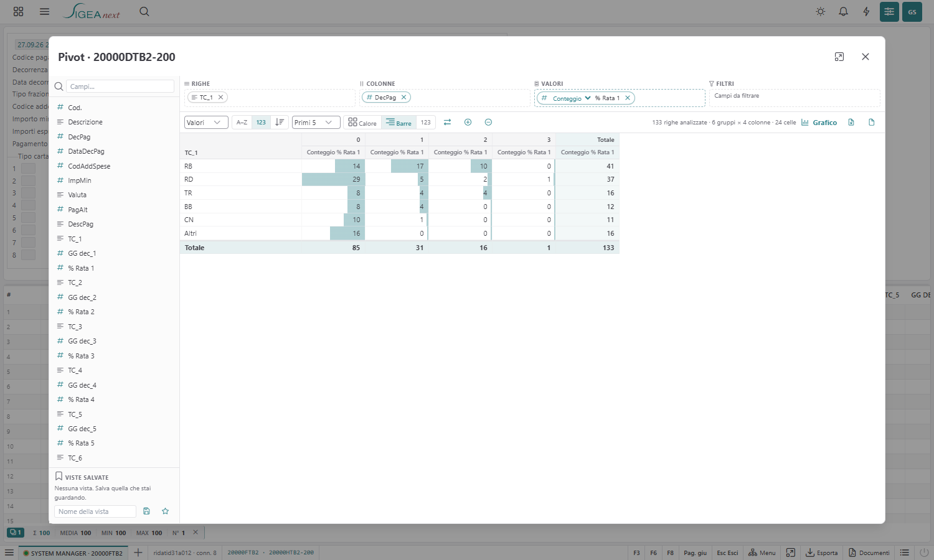Click in the Campi search field
The width and height of the screenshot is (934, 560).
(x=120, y=86)
